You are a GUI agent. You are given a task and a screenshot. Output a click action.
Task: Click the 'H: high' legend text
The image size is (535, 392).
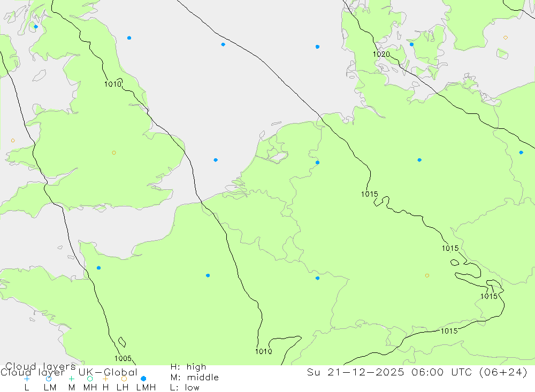point(188,367)
